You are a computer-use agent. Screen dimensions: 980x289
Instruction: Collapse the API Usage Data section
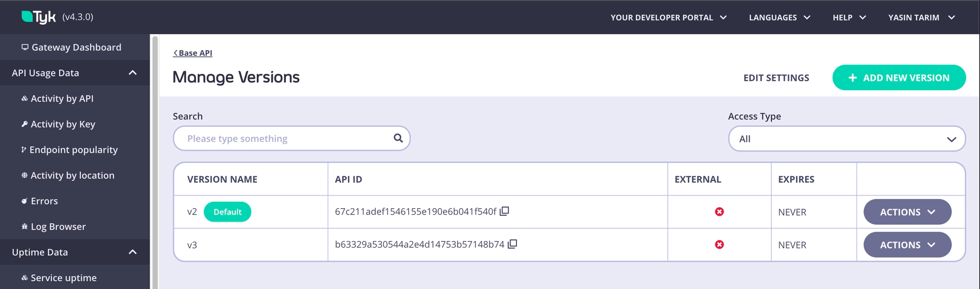pyautogui.click(x=132, y=72)
